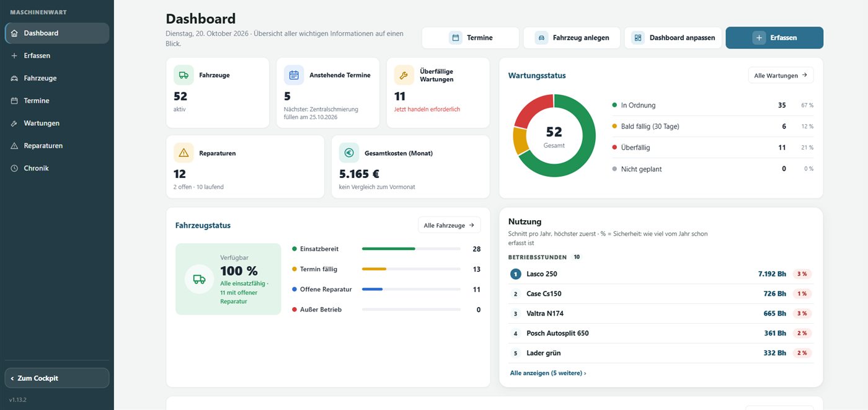Click the arrow icon on Alle Fahrzeuge button

[472, 225]
